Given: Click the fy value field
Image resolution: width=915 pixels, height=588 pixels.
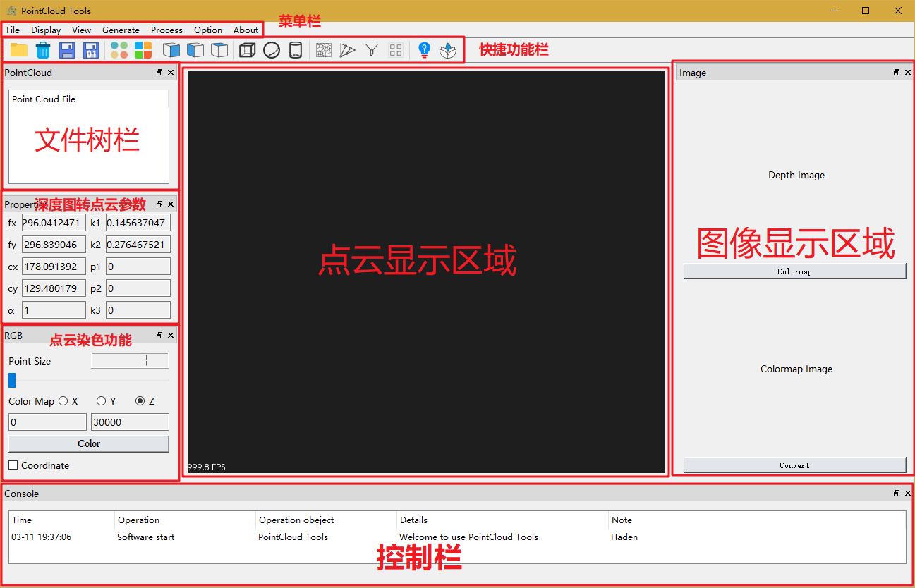Looking at the screenshot, I should [54, 245].
